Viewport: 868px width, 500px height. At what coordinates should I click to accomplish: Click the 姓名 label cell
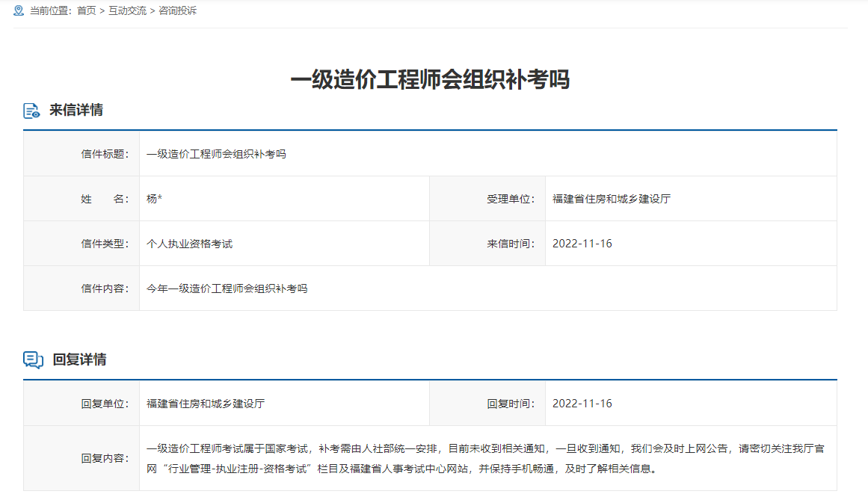81,199
